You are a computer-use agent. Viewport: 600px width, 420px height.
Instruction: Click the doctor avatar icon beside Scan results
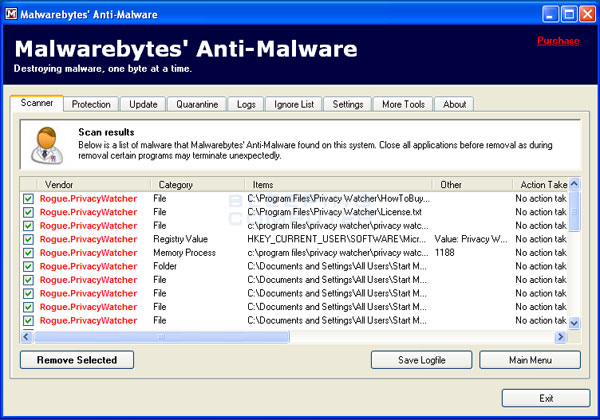47,146
